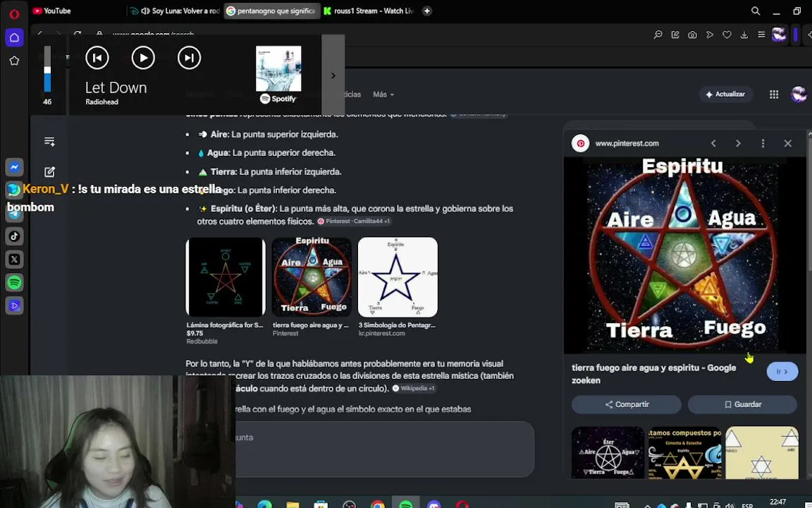Click the send flow arrow icon
Screen dimensions: 812x508
click(710, 35)
